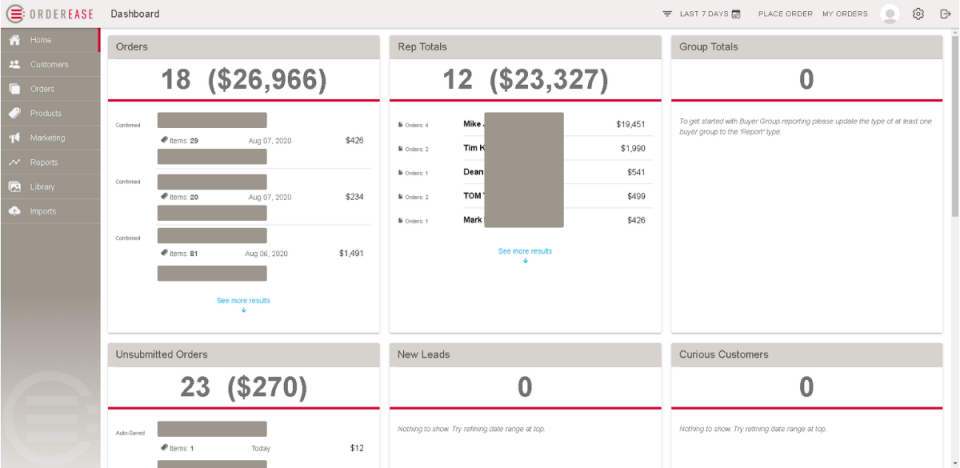Click the Library image icon
Viewport: 960px width, 468px height.
pyautogui.click(x=15, y=187)
